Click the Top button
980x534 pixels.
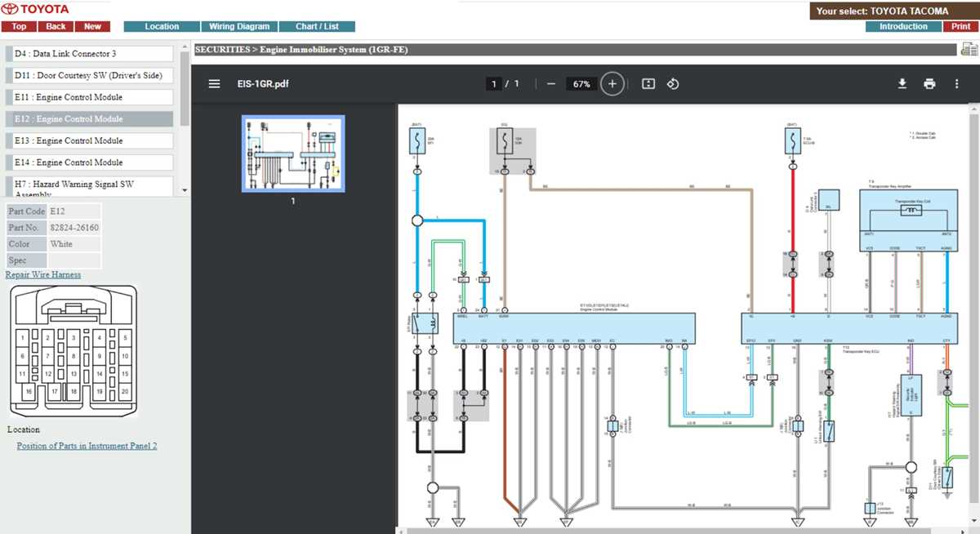click(x=19, y=26)
